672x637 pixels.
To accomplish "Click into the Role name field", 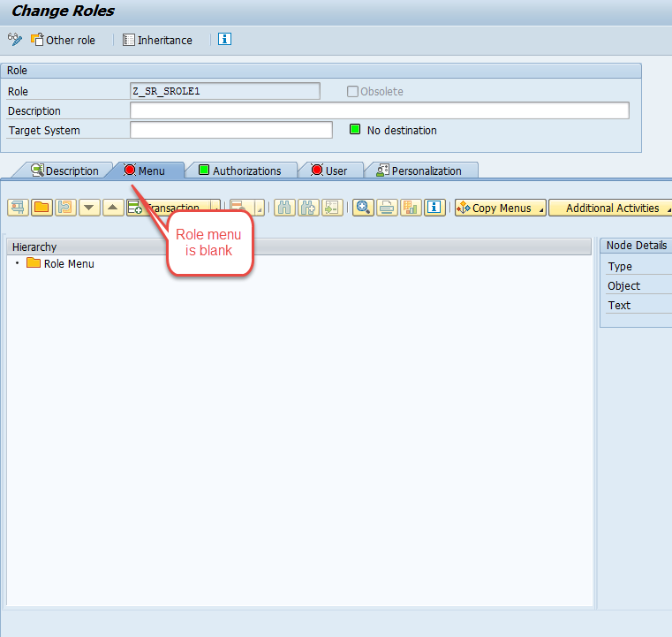I will [x=225, y=91].
